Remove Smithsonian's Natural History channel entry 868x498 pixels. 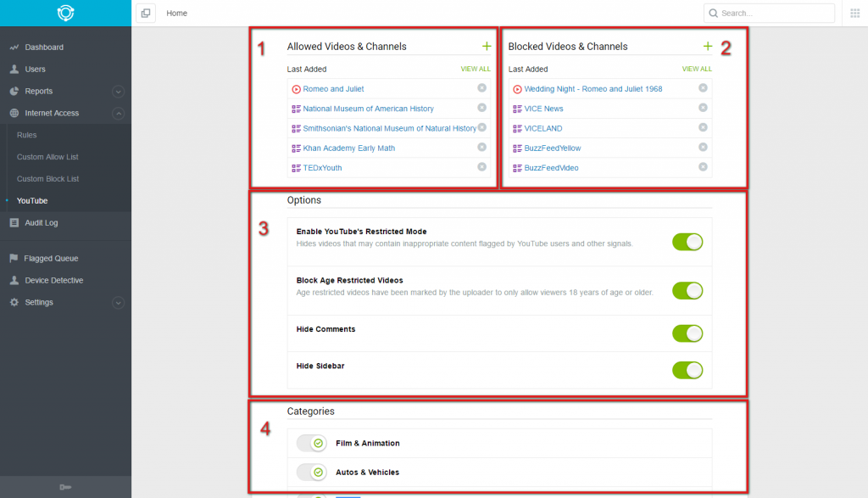point(481,127)
